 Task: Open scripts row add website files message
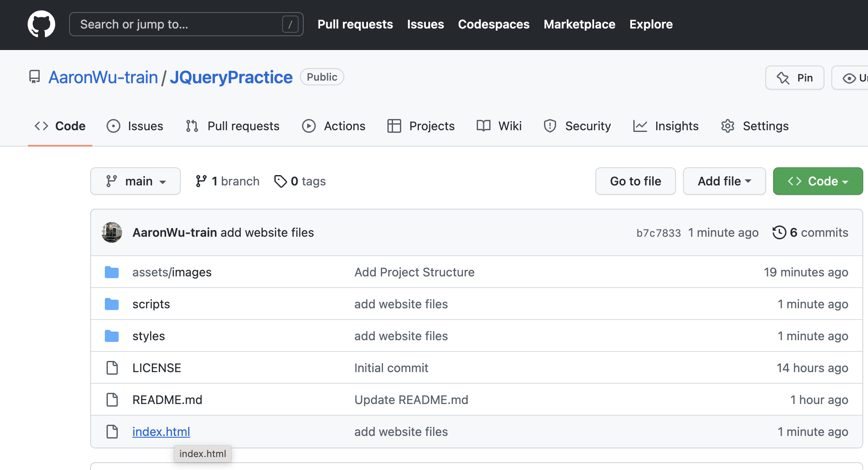[x=401, y=304]
